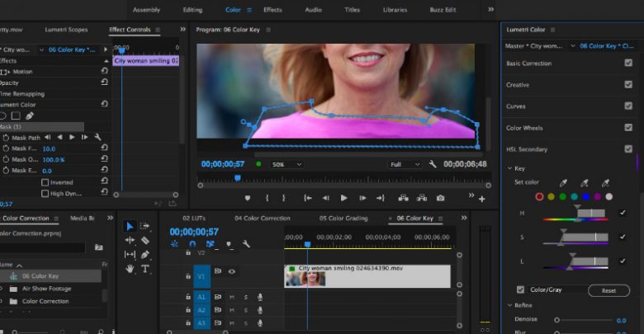The width and height of the screenshot is (644, 334).
Task: Choose the Track Select Forward tool
Action: 145,226
